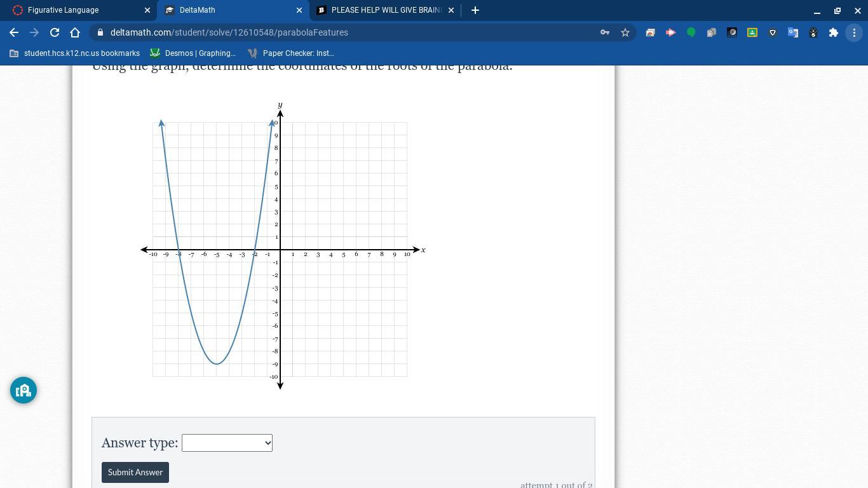
Task: Click the address bar URL
Action: point(229,32)
